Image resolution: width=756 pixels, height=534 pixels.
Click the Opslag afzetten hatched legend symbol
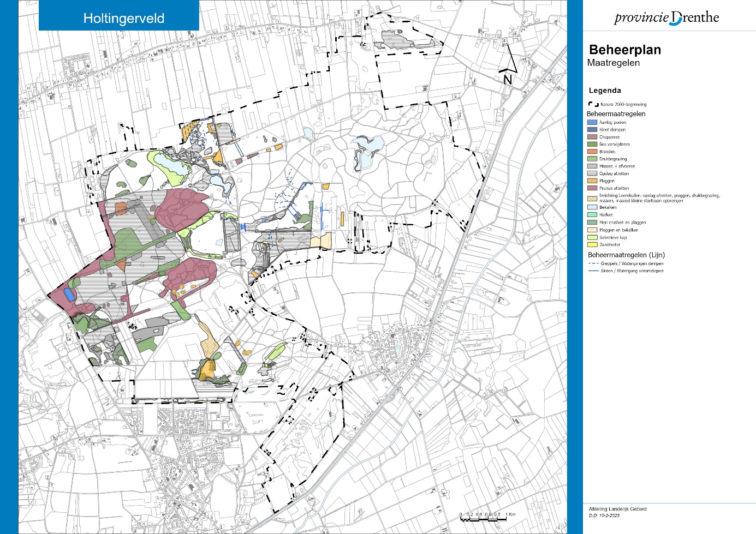point(592,173)
